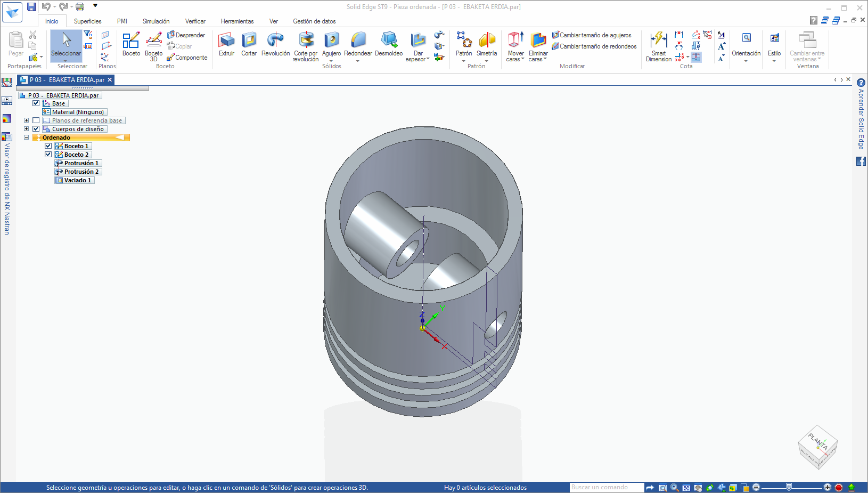Select the Cortar tool
Image resolution: width=868 pixels, height=493 pixels.
point(249,44)
